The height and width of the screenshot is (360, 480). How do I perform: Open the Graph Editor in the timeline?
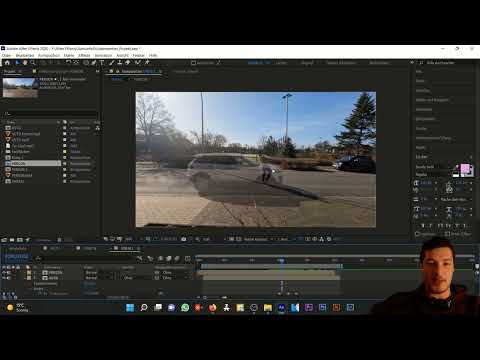(x=188, y=258)
